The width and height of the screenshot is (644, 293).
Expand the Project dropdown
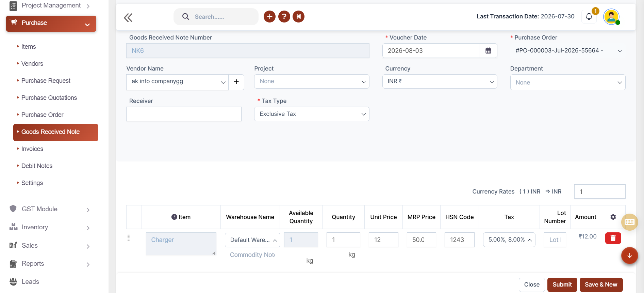pyautogui.click(x=312, y=81)
